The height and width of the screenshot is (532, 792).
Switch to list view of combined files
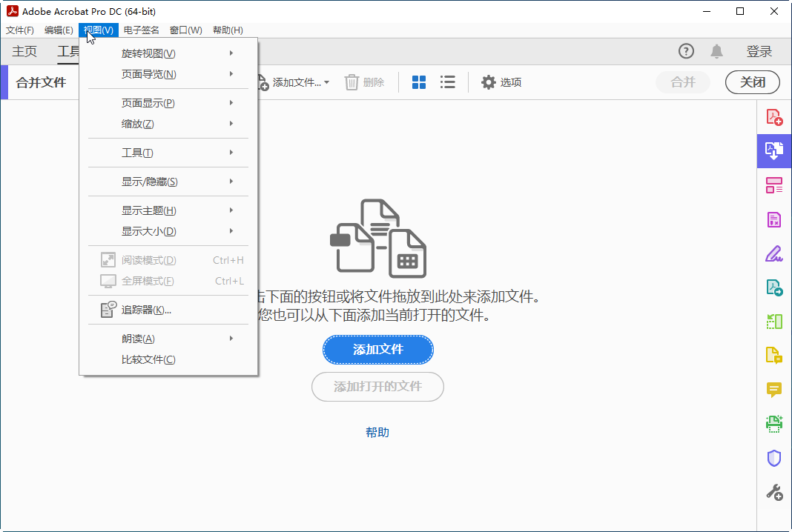(x=448, y=82)
